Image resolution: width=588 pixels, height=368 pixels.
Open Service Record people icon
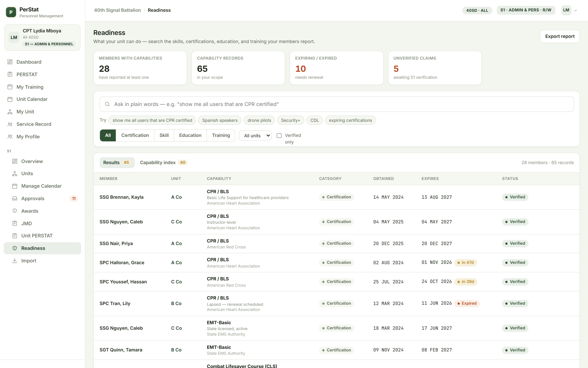click(10, 124)
